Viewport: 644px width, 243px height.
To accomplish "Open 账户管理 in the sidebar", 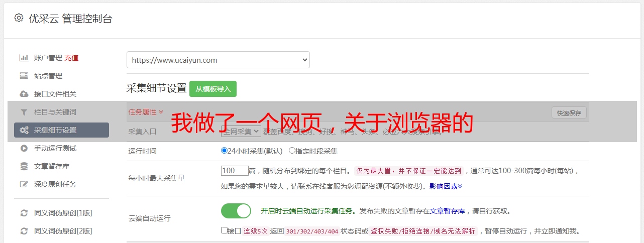I will click(x=48, y=58).
